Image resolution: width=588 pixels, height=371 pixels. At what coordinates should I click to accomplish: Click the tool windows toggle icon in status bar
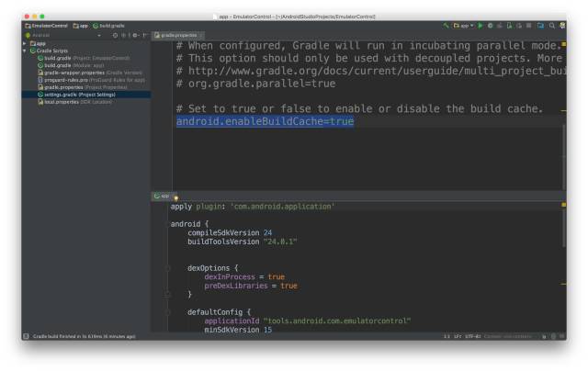pos(26,336)
